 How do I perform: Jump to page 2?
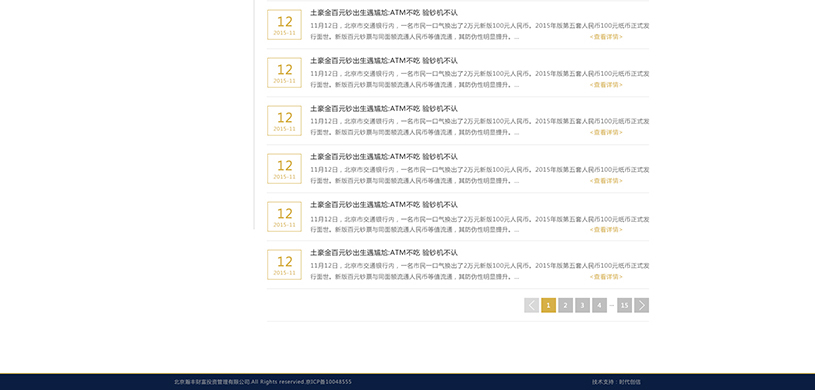[566, 305]
